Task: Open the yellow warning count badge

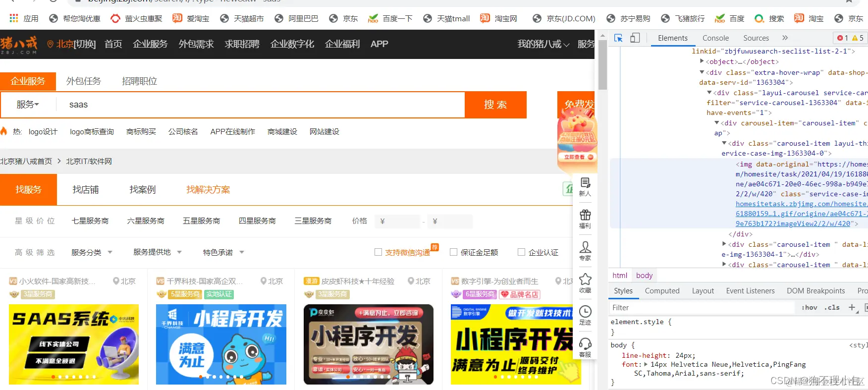Action: [x=858, y=38]
